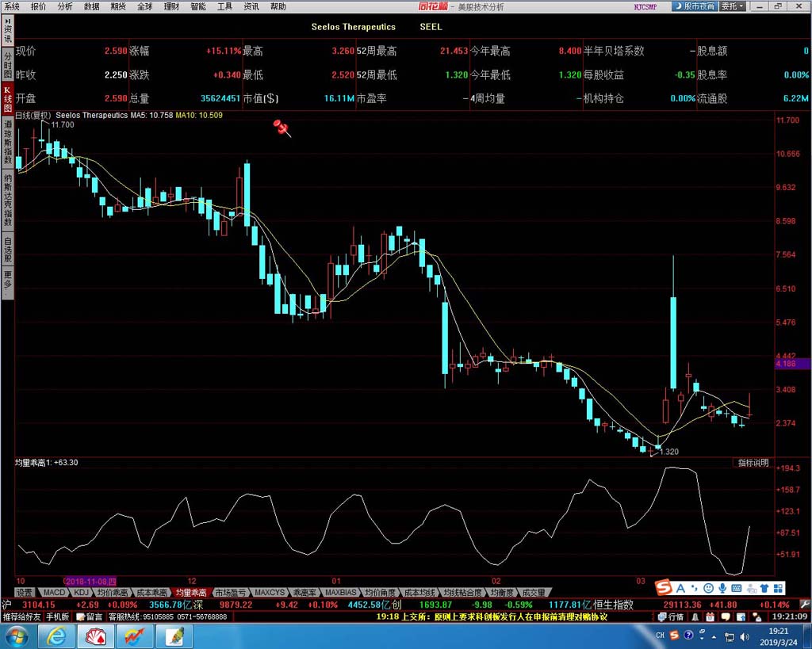The image size is (812, 649).
Task: Toggle Sogou Chinese/English mode letter A
Action: [680, 589]
